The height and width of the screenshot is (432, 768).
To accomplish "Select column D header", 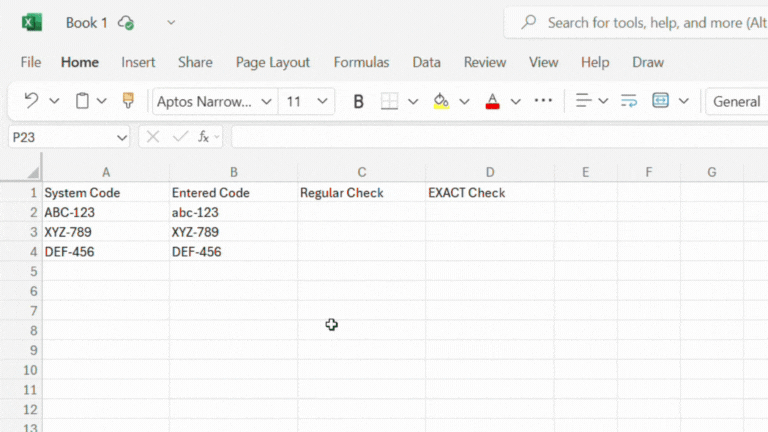I will pos(490,172).
